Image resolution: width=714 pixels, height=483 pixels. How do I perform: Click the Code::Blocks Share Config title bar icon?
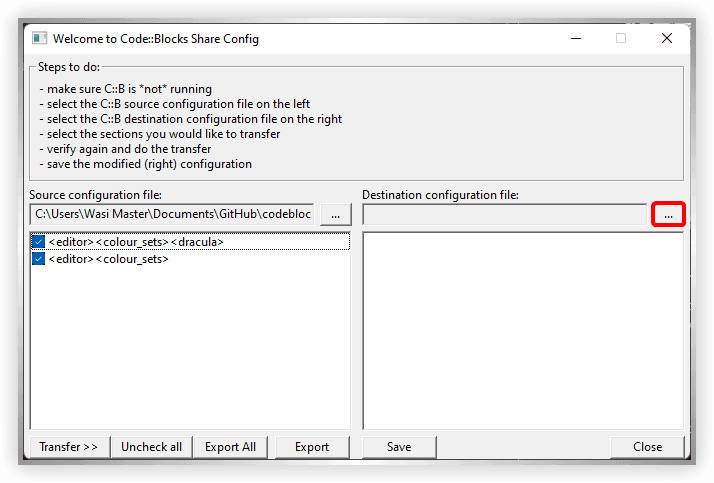pyautogui.click(x=39, y=39)
